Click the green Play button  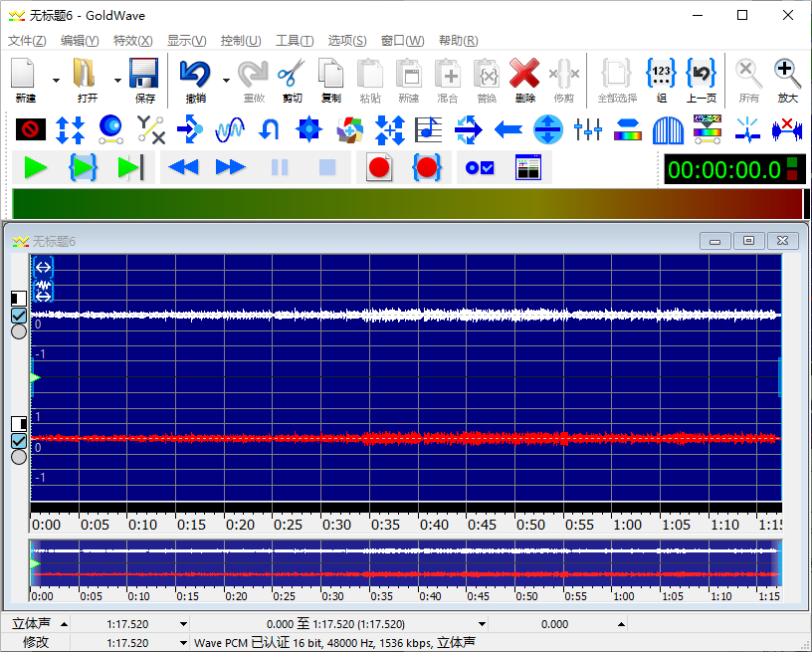(x=36, y=168)
